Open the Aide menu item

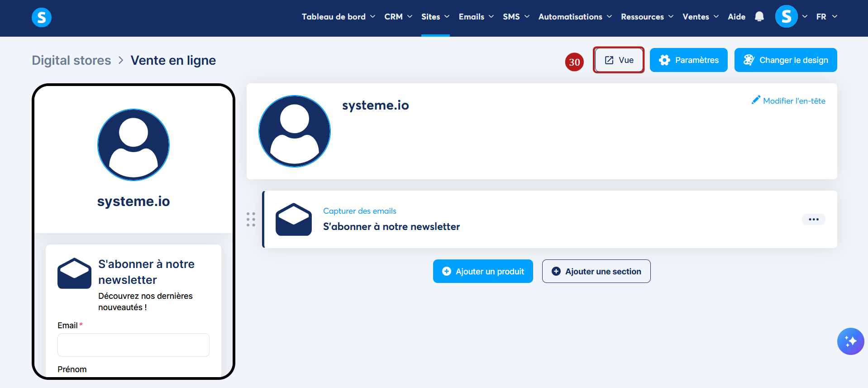(737, 17)
